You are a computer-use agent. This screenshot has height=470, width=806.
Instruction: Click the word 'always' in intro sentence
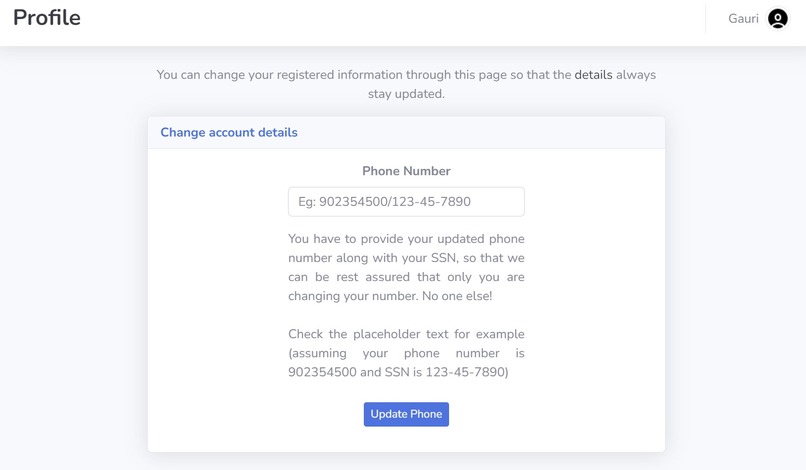[636, 75]
